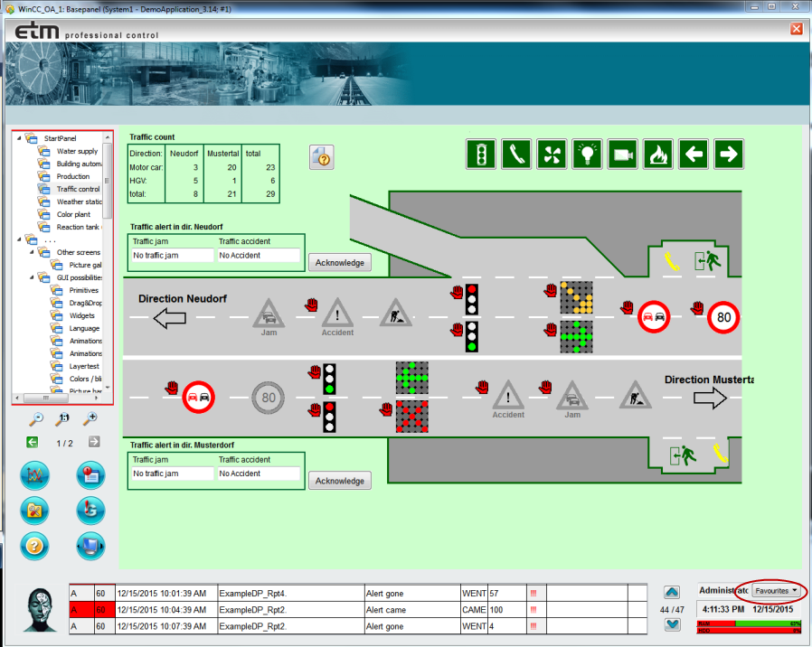Click the Neudorf Traffic jam status field
This screenshot has height=647, width=812.
click(x=173, y=255)
